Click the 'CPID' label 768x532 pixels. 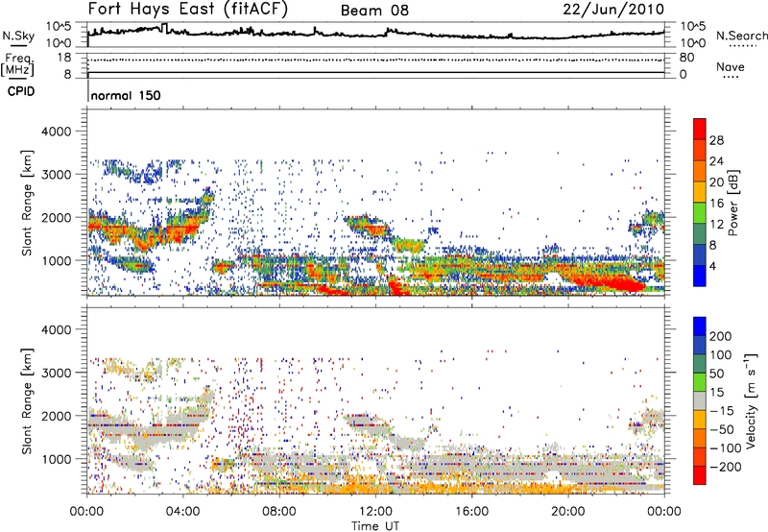(x=21, y=91)
